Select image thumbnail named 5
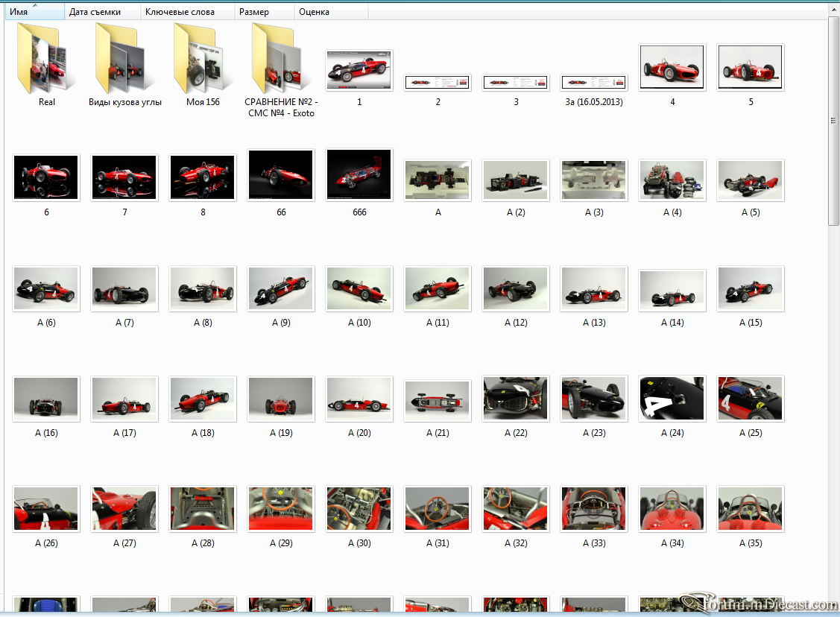840x617 pixels. tap(751, 67)
